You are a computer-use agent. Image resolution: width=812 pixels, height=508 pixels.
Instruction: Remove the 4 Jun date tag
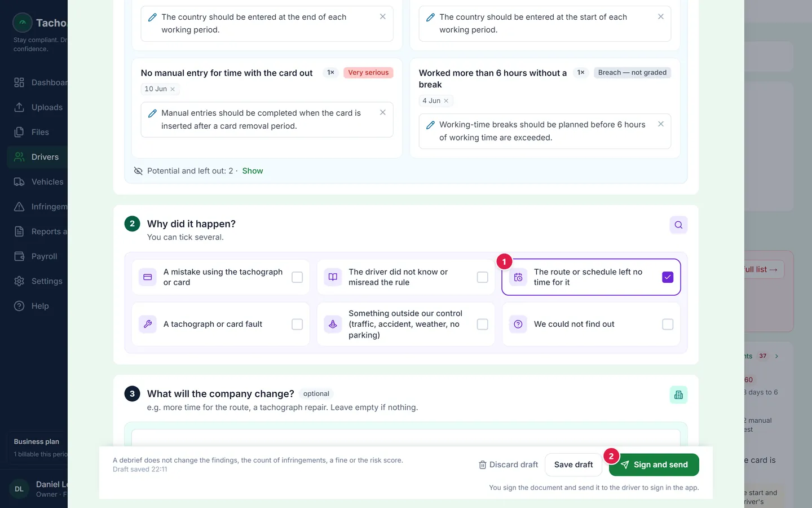tap(446, 101)
